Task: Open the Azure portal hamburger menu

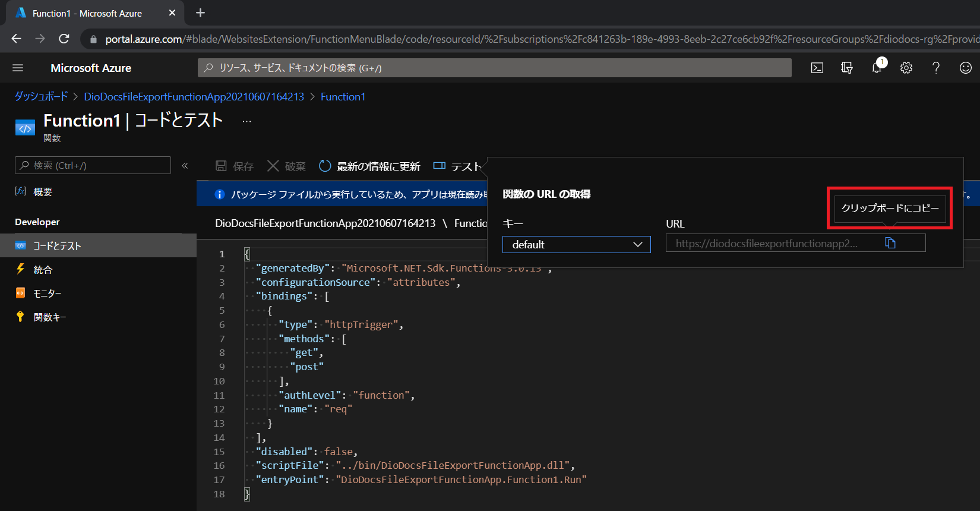Action: coord(18,68)
